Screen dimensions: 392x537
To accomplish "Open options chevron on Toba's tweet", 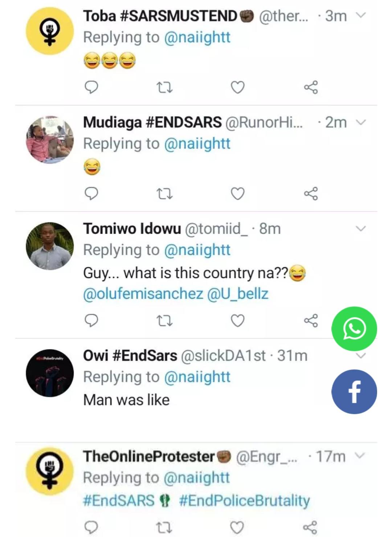I will pyautogui.click(x=360, y=16).
